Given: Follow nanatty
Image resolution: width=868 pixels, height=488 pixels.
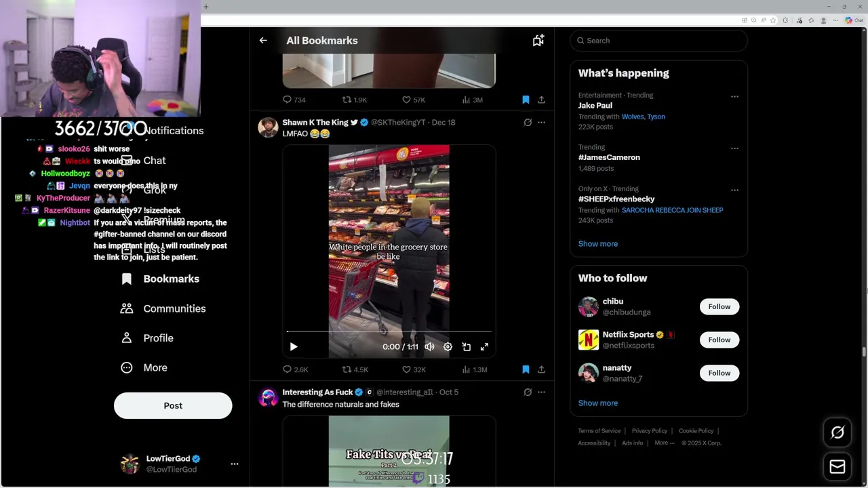Looking at the screenshot, I should pyautogui.click(x=719, y=373).
